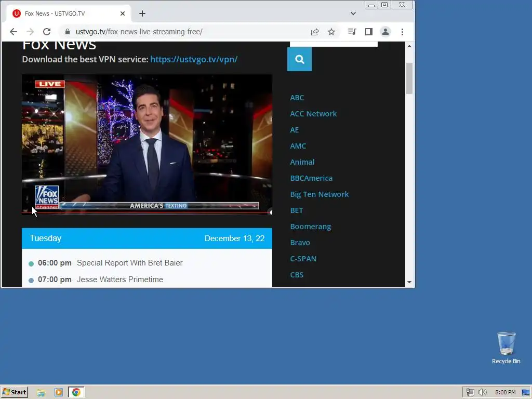Click the blue search magnifier button

299,59
